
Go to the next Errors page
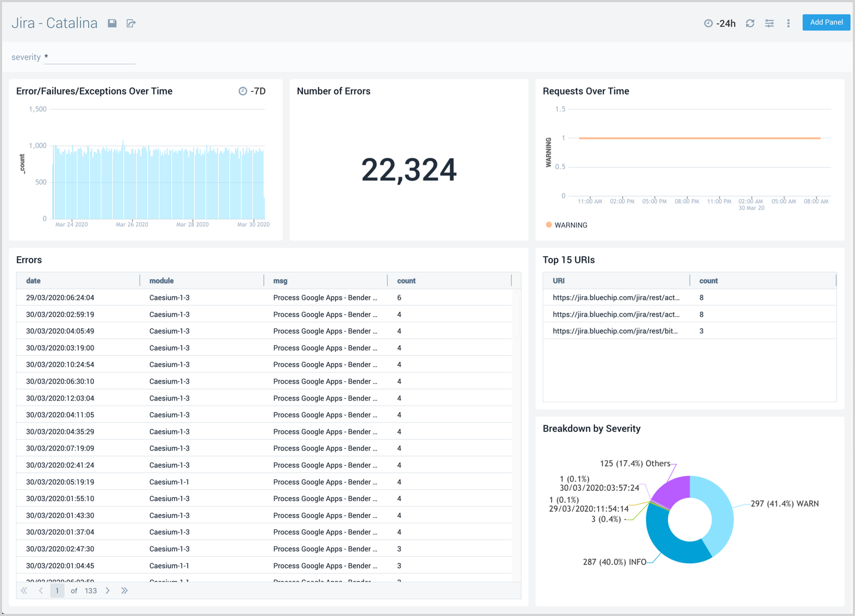(108, 590)
